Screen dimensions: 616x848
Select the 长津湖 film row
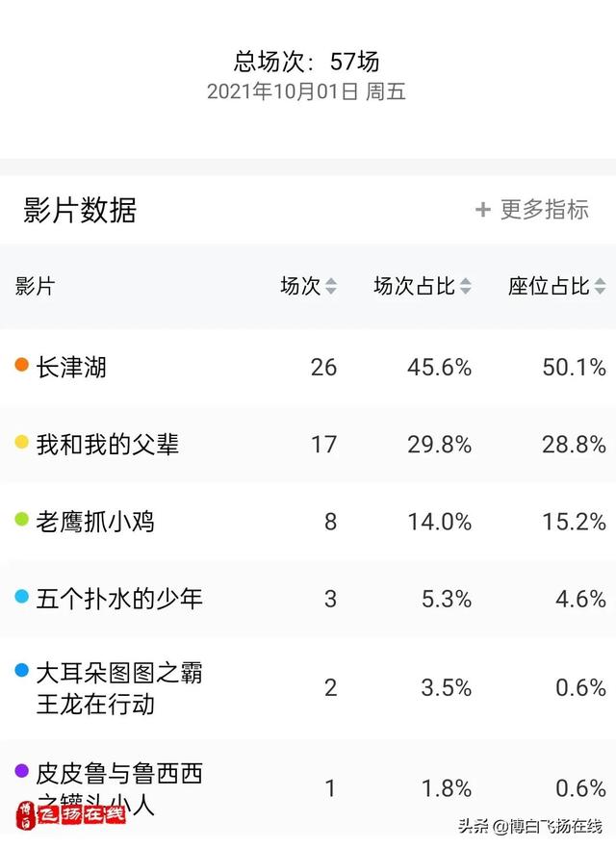pos(308,368)
